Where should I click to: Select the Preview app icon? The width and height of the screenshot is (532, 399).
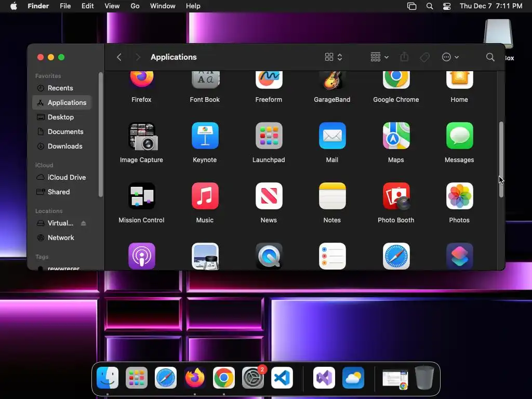point(205,256)
